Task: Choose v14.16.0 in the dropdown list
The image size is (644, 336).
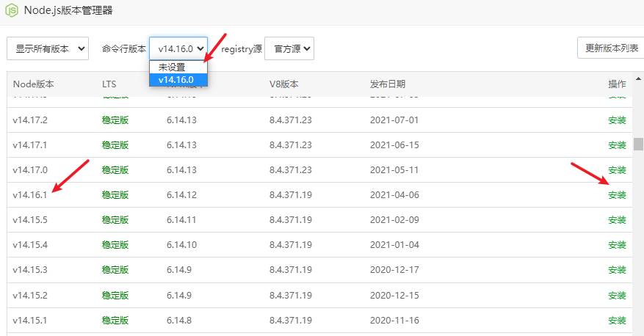Action: tap(178, 79)
